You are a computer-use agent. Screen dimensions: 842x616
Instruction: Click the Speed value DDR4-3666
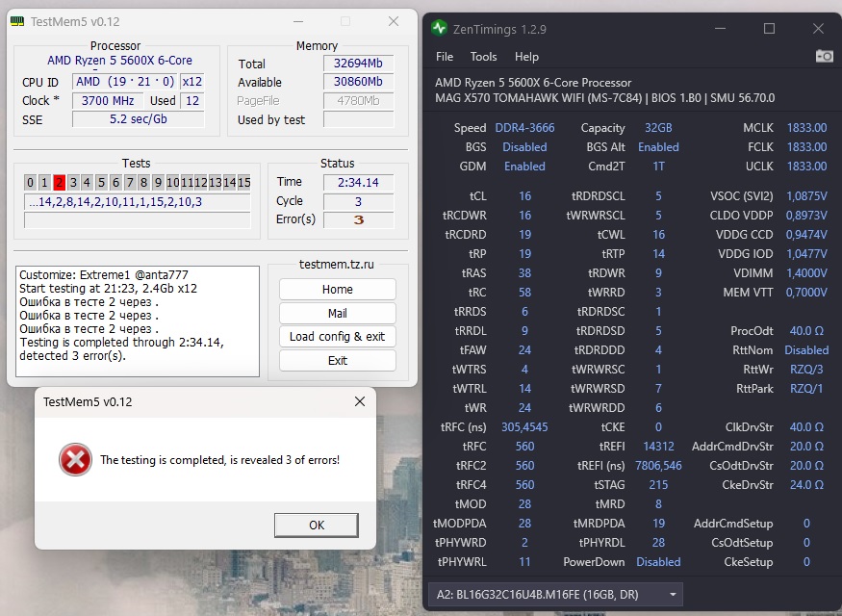(x=524, y=128)
